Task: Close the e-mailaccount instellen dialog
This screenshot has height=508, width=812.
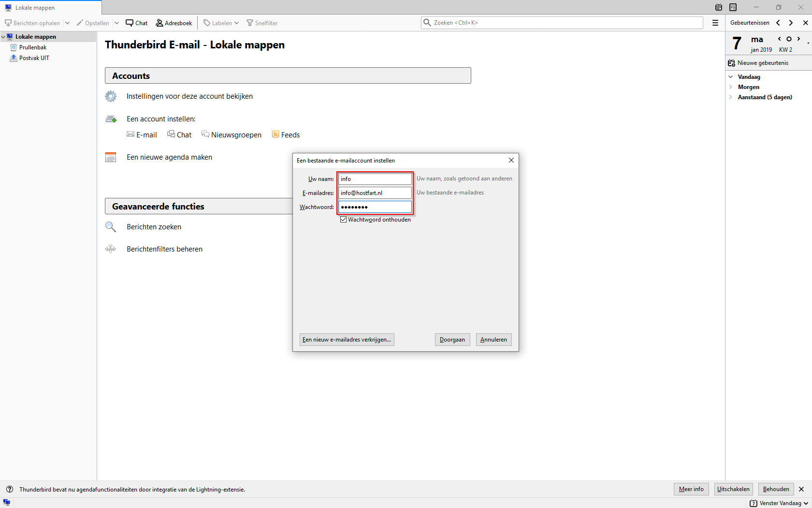Action: (x=511, y=160)
